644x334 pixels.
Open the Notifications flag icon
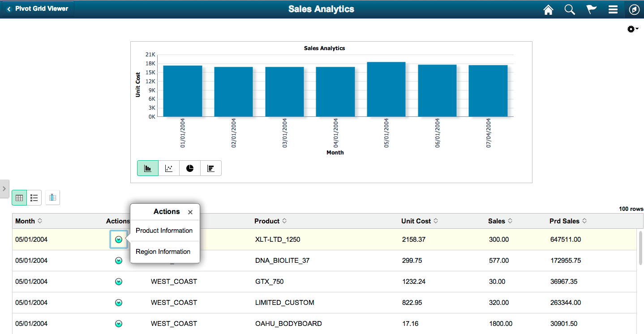(591, 9)
